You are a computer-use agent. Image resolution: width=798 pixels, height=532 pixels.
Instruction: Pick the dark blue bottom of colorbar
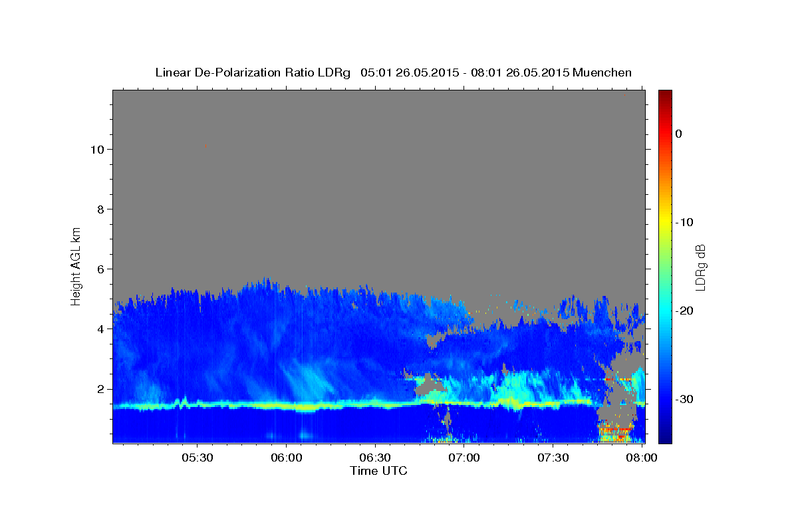pyautogui.click(x=665, y=438)
